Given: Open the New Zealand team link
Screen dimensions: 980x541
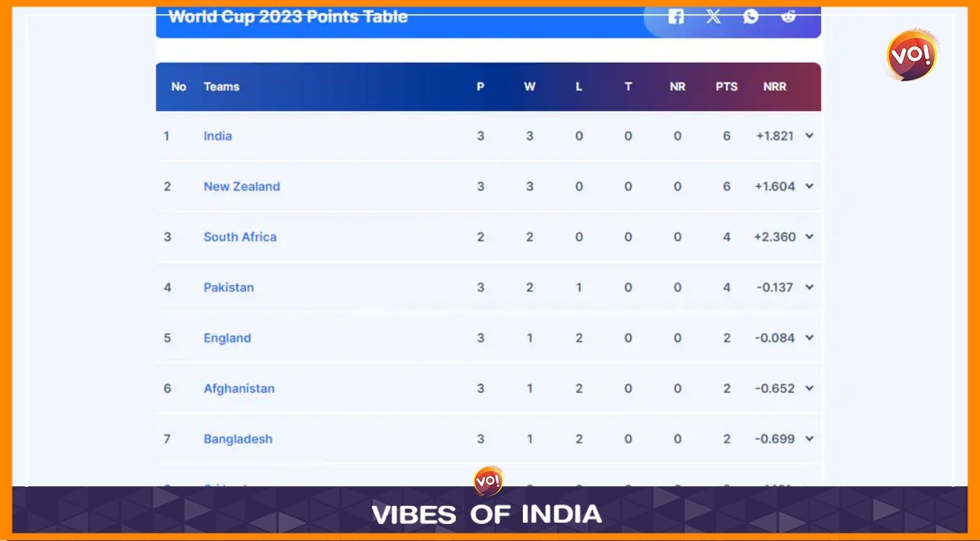Looking at the screenshot, I should 242,186.
